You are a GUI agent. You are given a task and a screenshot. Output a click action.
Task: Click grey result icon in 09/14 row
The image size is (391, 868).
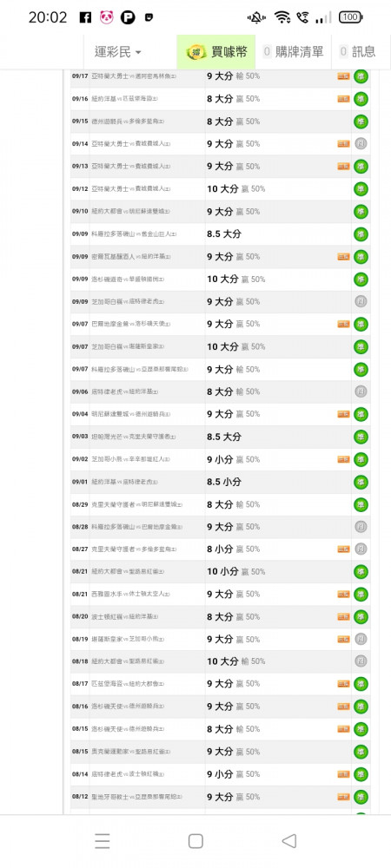click(361, 144)
